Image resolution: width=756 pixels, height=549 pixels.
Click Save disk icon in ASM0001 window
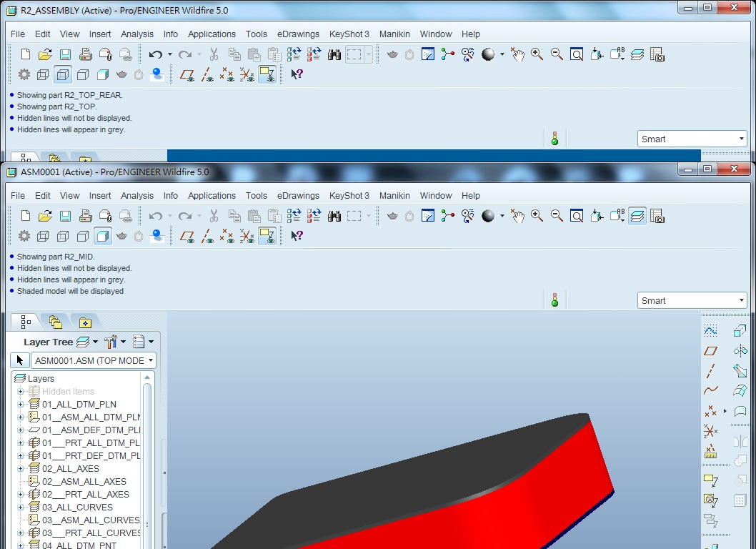click(65, 216)
